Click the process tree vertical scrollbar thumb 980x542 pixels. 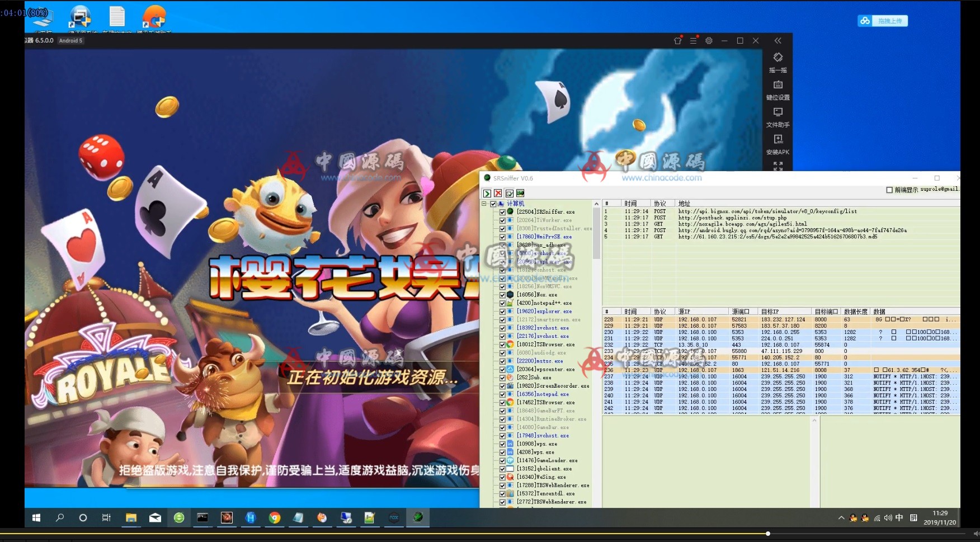click(x=596, y=234)
